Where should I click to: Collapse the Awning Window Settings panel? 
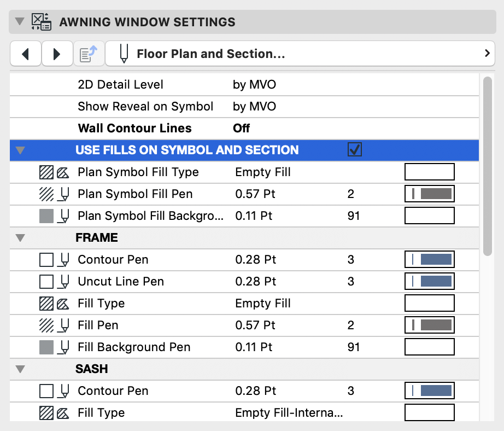(x=20, y=22)
